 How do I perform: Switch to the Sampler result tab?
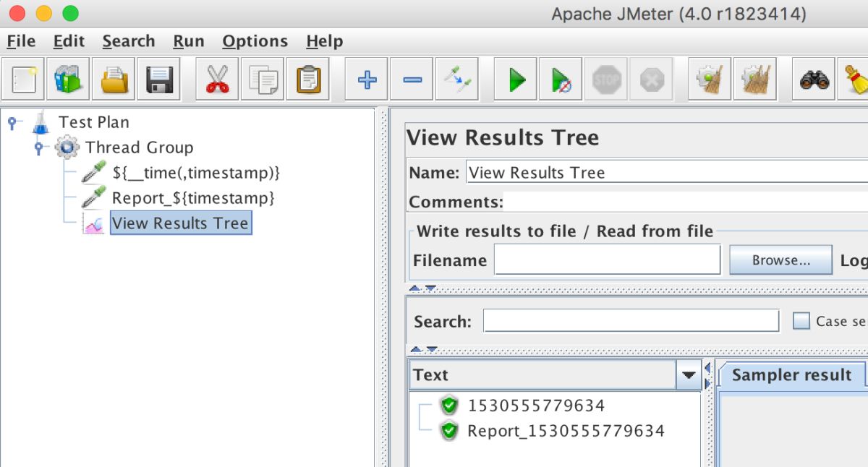(x=791, y=375)
